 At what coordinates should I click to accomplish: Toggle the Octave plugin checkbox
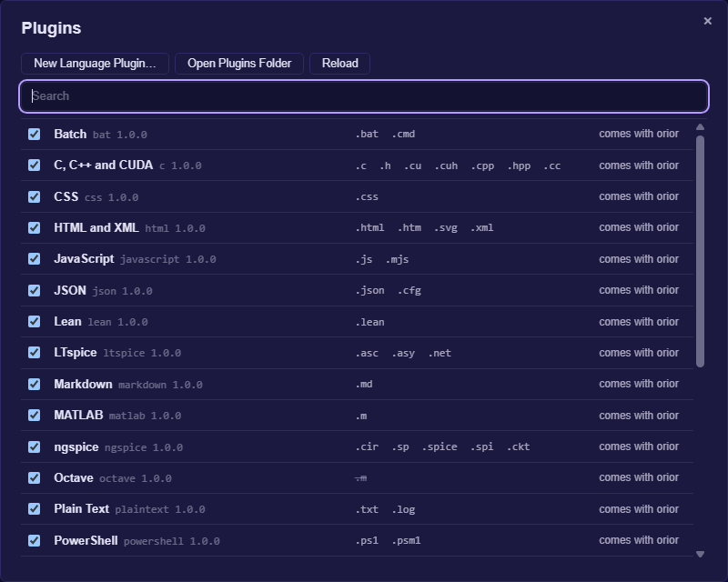coord(34,478)
